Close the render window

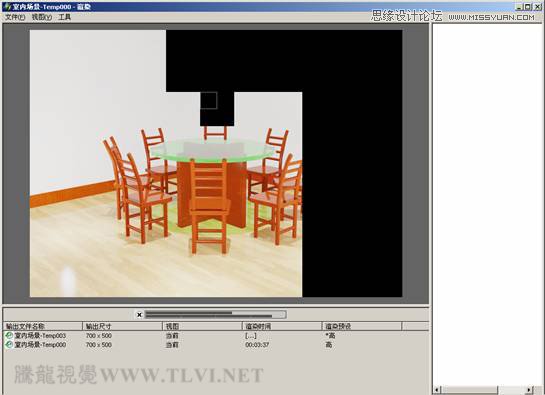click(538, 6)
